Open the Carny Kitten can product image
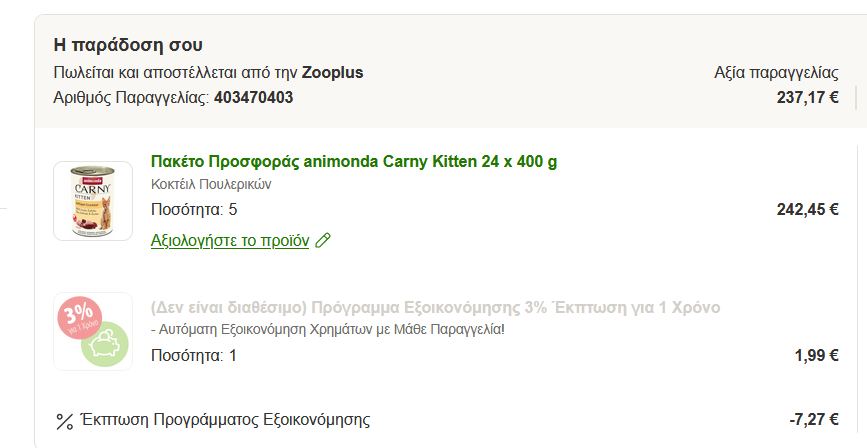This screenshot has height=448, width=867. click(93, 201)
